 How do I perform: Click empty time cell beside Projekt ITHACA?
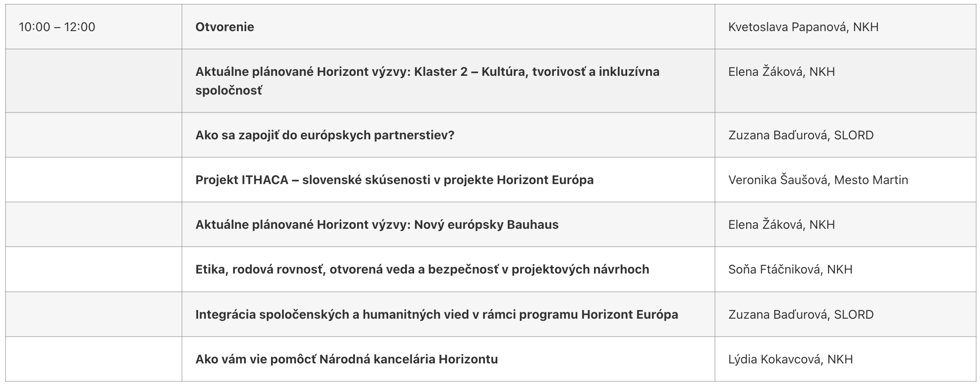[94, 180]
